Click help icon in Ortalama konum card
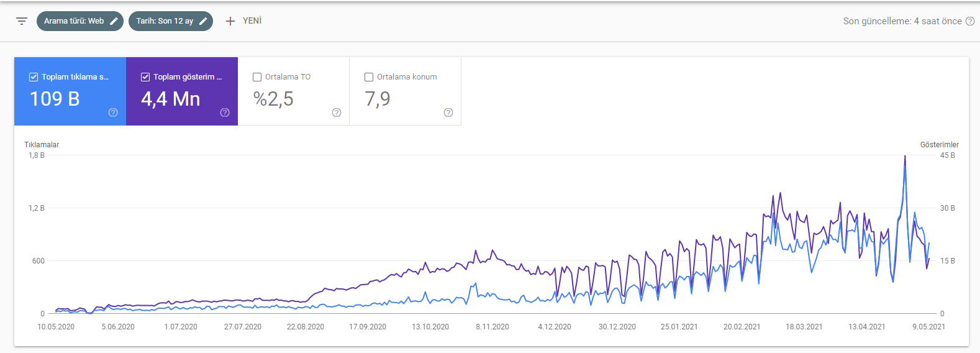The width and height of the screenshot is (980, 353). (x=448, y=112)
